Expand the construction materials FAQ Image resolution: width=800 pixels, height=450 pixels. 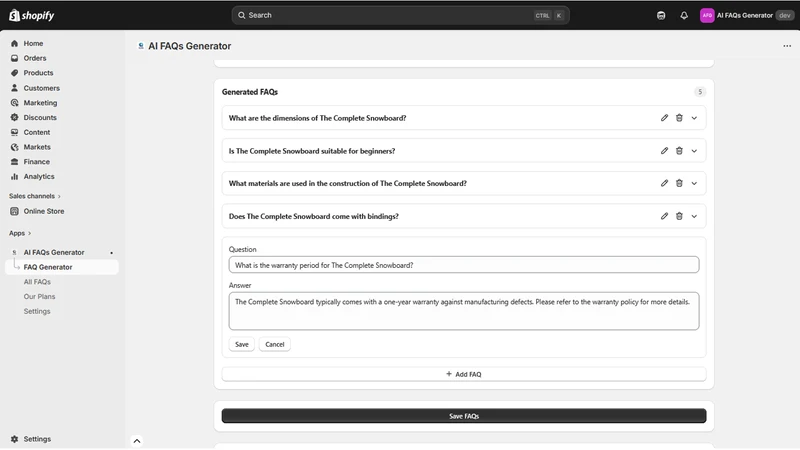[x=694, y=183]
